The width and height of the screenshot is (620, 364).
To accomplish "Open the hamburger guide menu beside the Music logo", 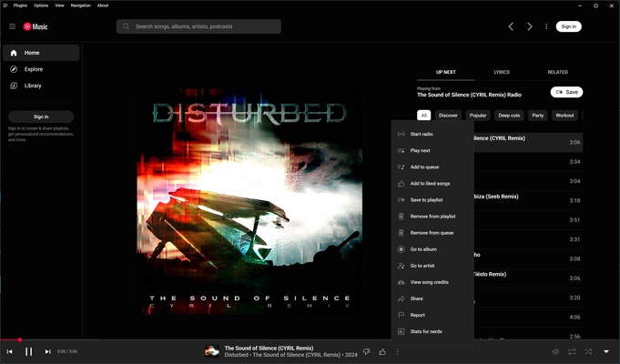I will pyautogui.click(x=12, y=26).
